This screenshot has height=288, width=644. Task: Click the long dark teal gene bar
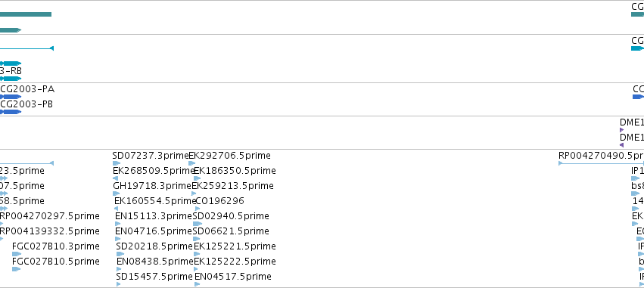[26, 14]
